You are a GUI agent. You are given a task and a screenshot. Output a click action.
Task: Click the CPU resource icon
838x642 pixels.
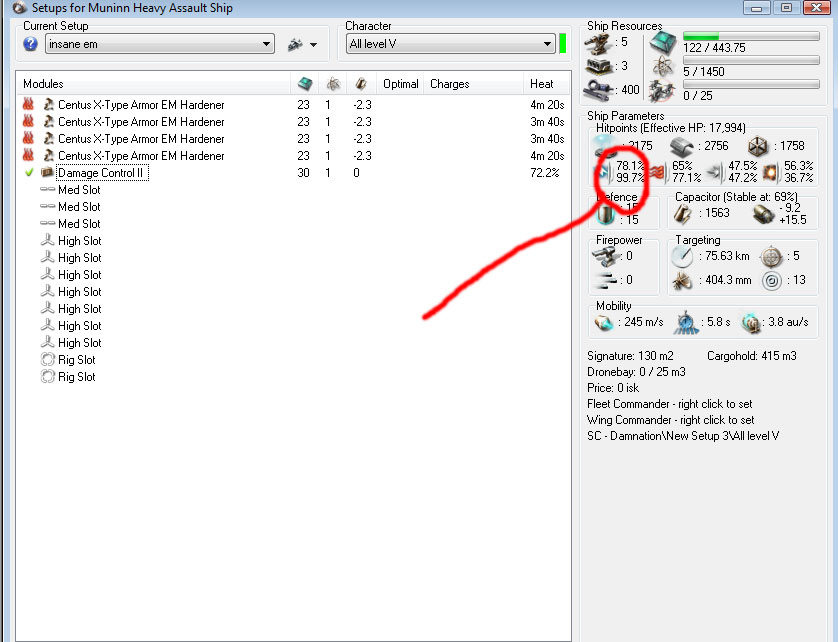pyautogui.click(x=663, y=42)
